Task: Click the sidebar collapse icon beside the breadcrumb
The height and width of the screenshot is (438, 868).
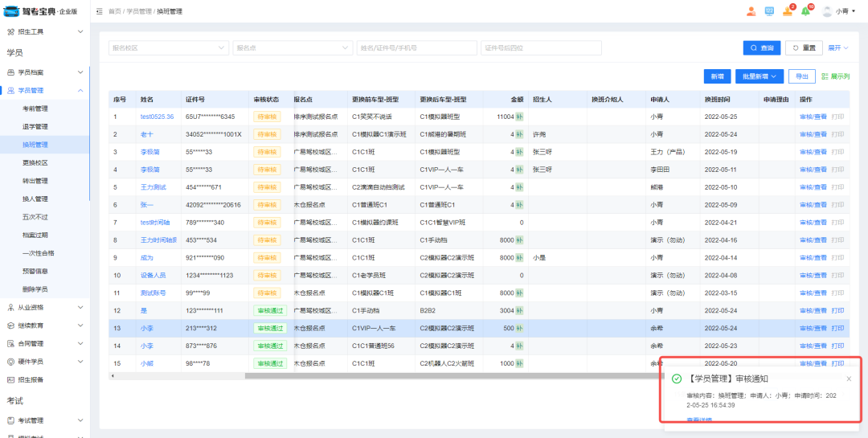Action: [99, 11]
